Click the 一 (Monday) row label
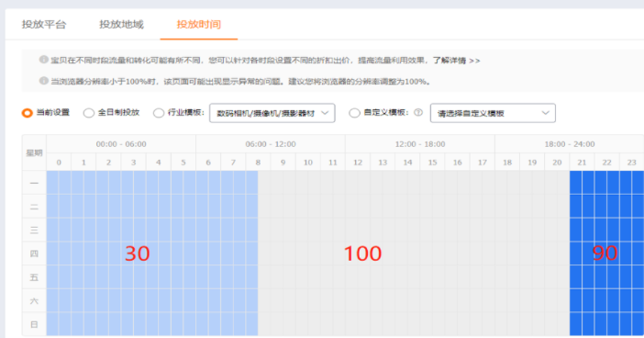 click(34, 183)
